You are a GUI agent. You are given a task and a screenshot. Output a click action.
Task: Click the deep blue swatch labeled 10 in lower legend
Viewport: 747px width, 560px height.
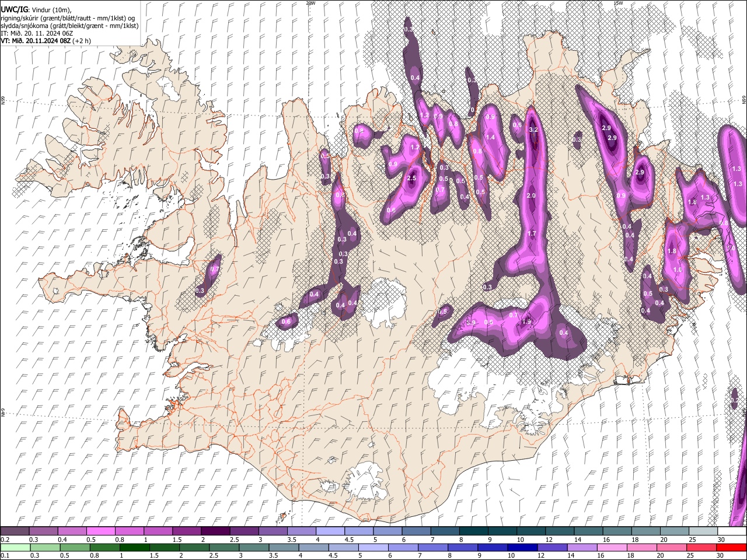pyautogui.click(x=522, y=548)
